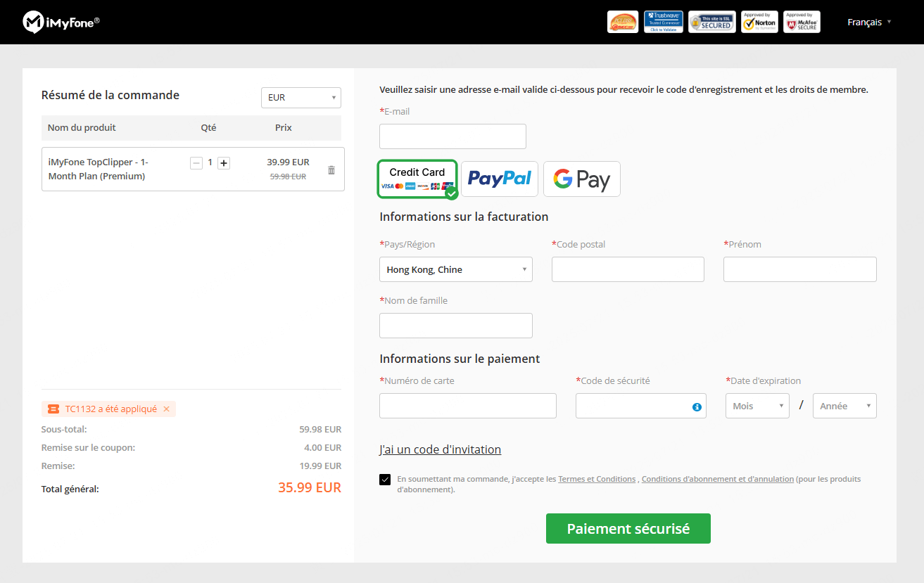Image resolution: width=924 pixels, height=583 pixels.
Task: Click the Informations sur le paiement heading
Action: point(460,359)
